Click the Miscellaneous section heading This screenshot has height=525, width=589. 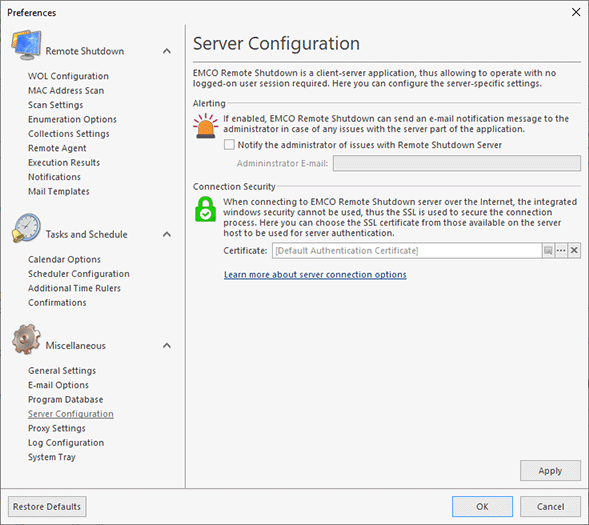[x=76, y=345]
